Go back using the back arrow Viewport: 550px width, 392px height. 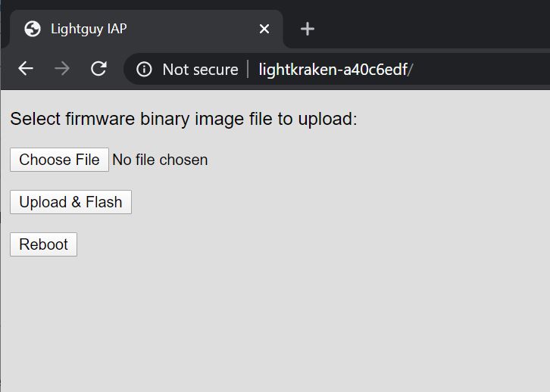26,69
